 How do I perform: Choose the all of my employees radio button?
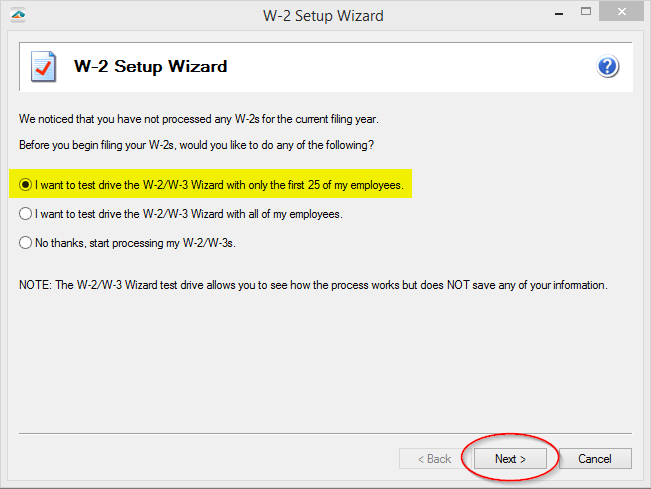25,214
